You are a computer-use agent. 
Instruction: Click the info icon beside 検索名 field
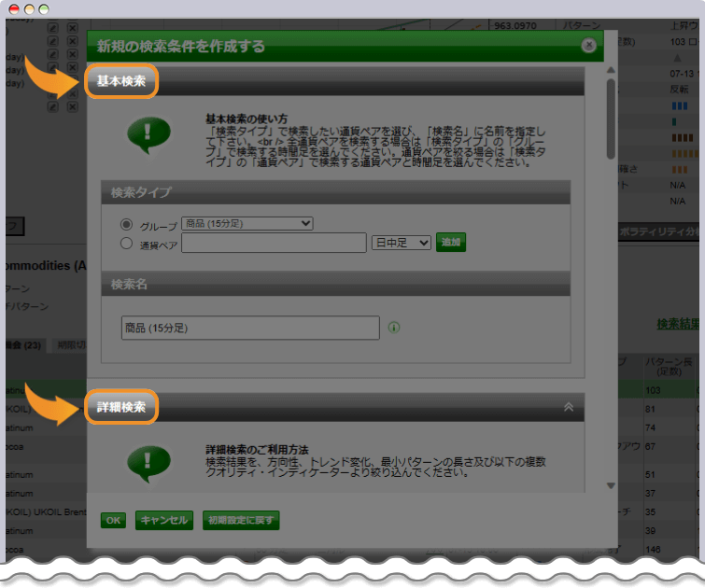coord(394,328)
